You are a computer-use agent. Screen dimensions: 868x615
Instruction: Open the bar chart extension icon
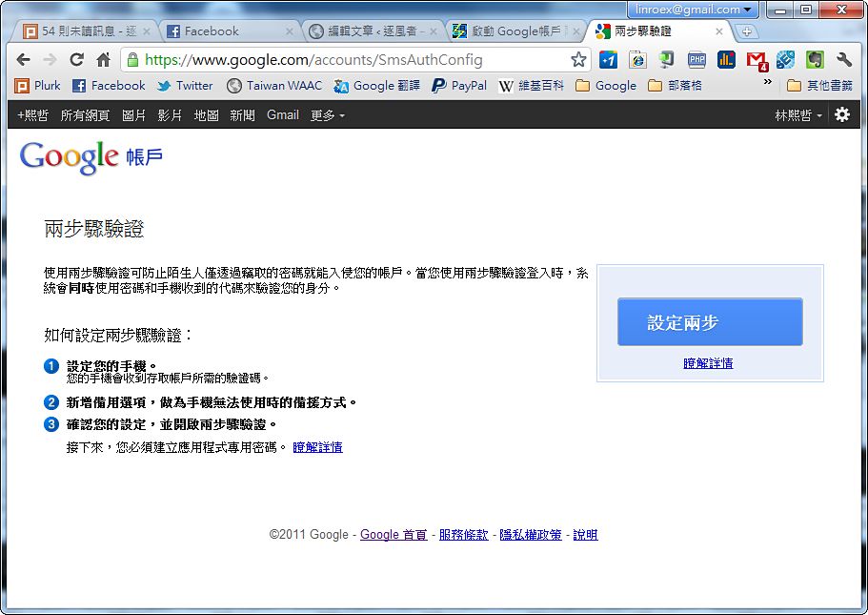tap(726, 59)
